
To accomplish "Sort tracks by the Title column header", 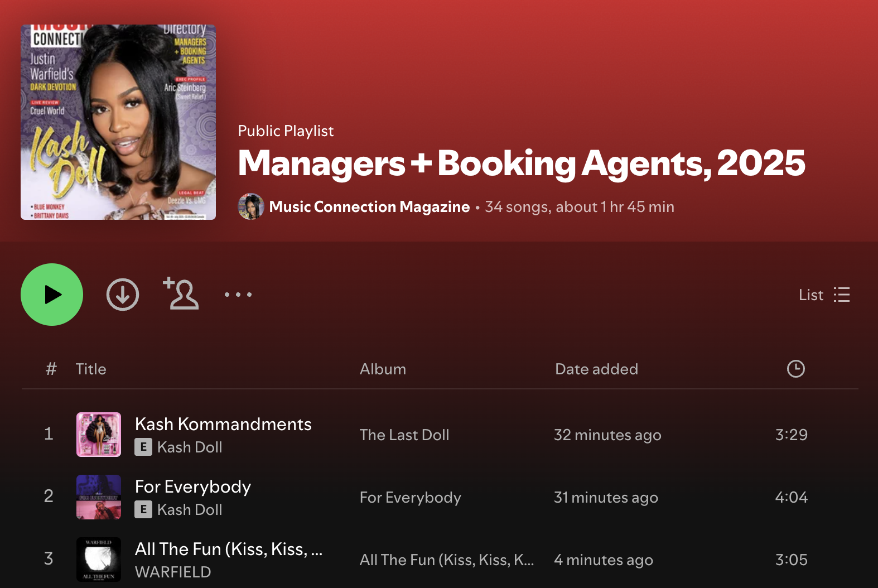I will 91,369.
